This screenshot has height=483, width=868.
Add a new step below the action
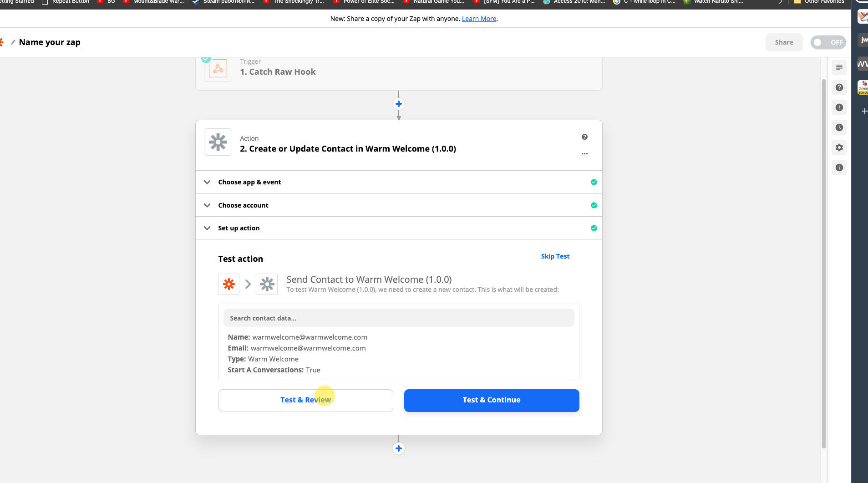[x=399, y=448]
